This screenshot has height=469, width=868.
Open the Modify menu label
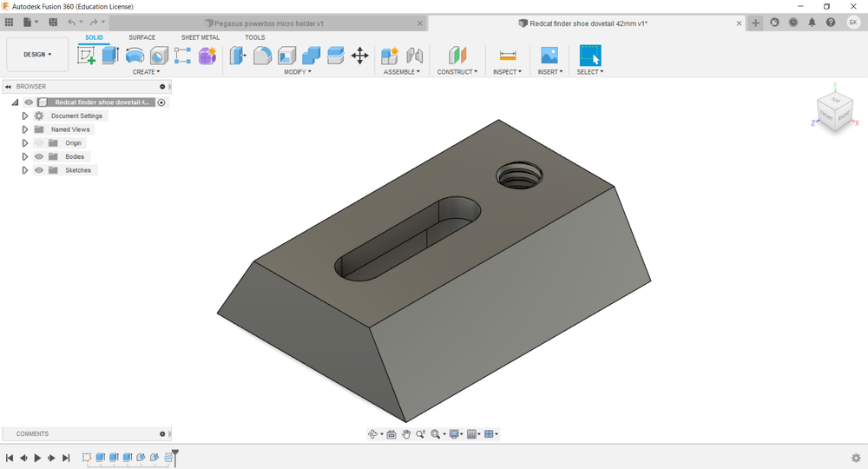(298, 72)
